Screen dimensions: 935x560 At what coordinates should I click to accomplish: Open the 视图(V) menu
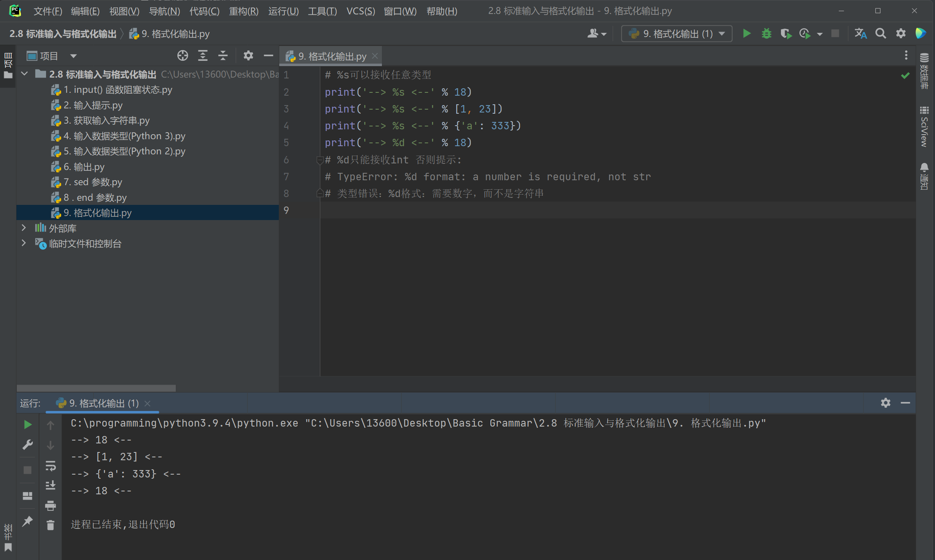pos(124,11)
